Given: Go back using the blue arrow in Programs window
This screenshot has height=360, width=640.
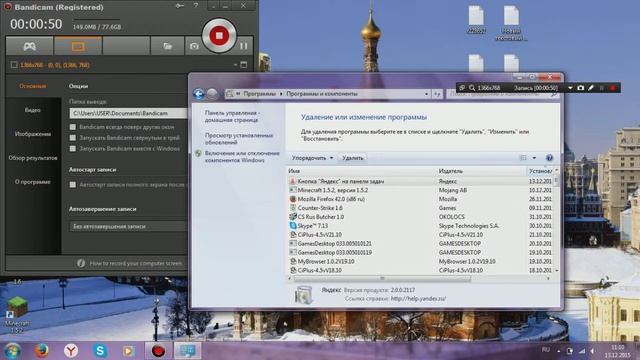Looking at the screenshot, I should [199, 94].
